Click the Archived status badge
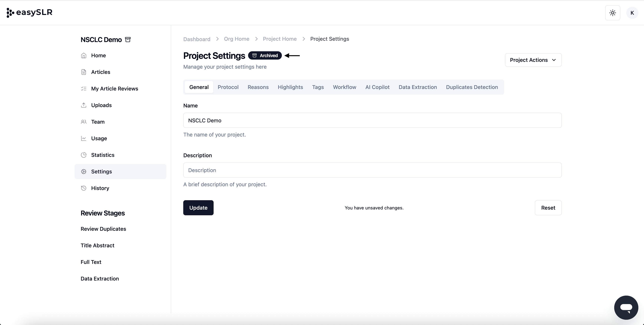 [265, 55]
